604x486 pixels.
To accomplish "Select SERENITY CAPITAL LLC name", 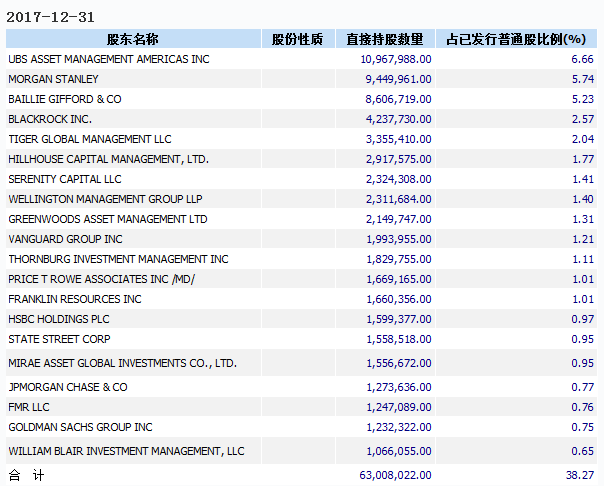I will coord(65,179).
